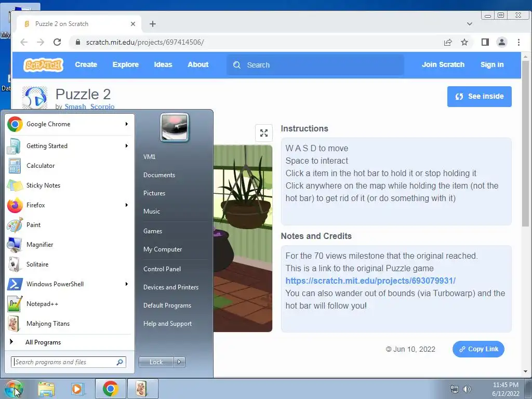Open Sticky Notes in Start menu
Image resolution: width=532 pixels, height=399 pixels.
click(x=69, y=185)
